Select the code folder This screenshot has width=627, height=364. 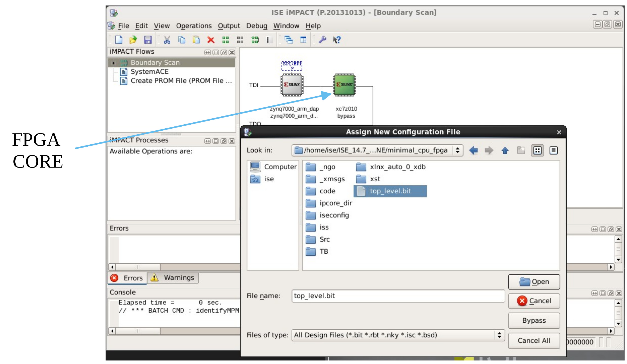click(320, 191)
